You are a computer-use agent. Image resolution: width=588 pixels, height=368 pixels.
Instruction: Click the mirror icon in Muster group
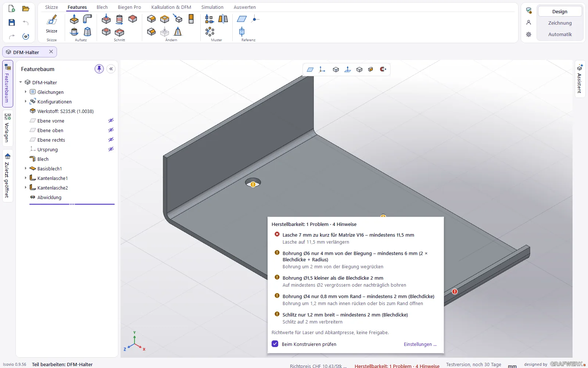[x=223, y=19]
